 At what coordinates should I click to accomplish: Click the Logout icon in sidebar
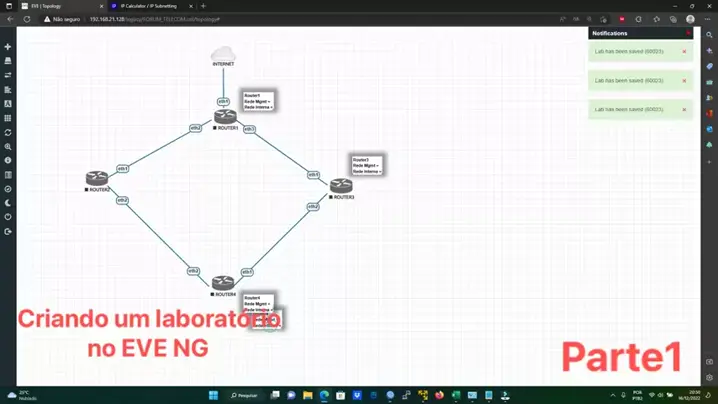(8, 231)
